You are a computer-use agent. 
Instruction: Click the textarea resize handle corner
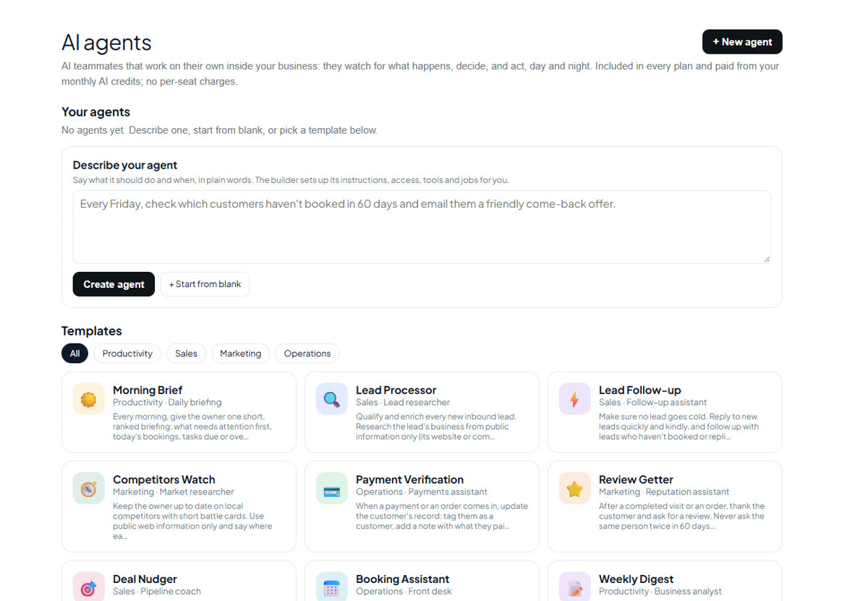click(766, 259)
